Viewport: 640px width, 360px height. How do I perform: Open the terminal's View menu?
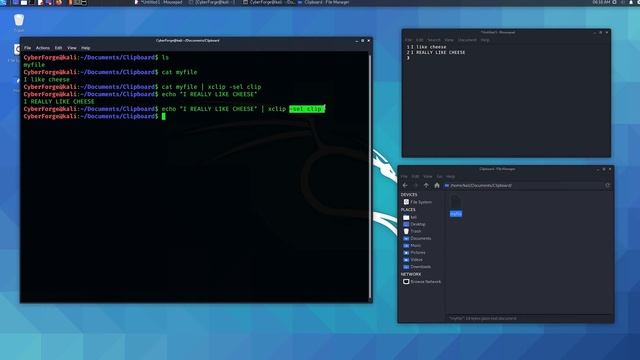click(72, 48)
